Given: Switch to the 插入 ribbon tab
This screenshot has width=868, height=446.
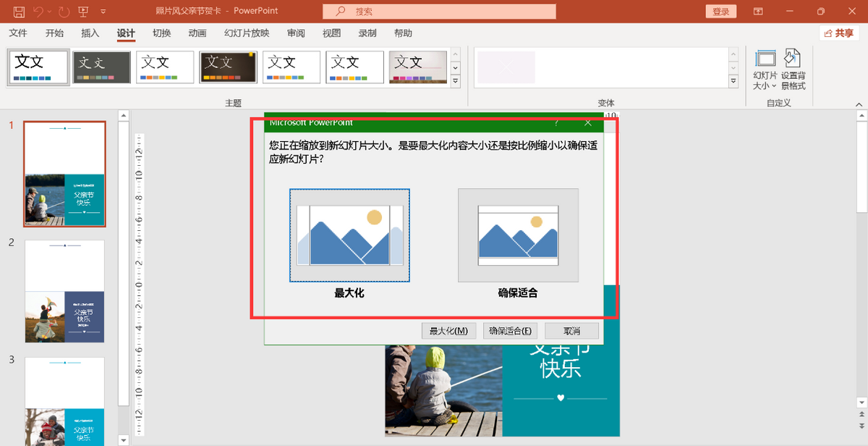Looking at the screenshot, I should pos(90,33).
